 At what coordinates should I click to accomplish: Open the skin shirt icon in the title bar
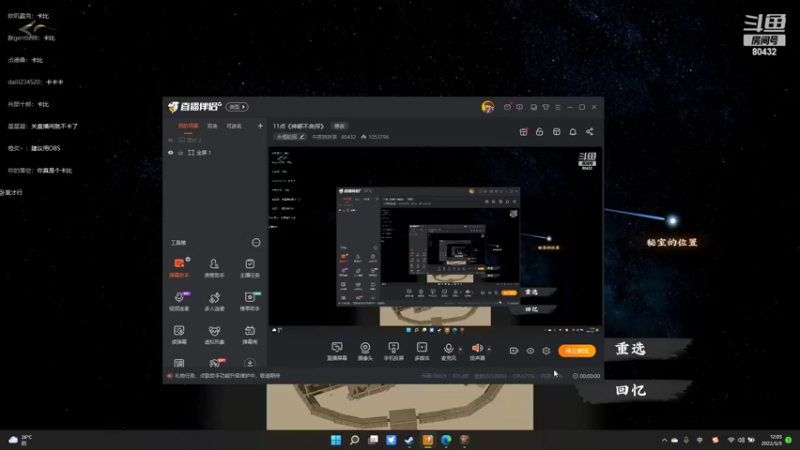click(x=546, y=107)
